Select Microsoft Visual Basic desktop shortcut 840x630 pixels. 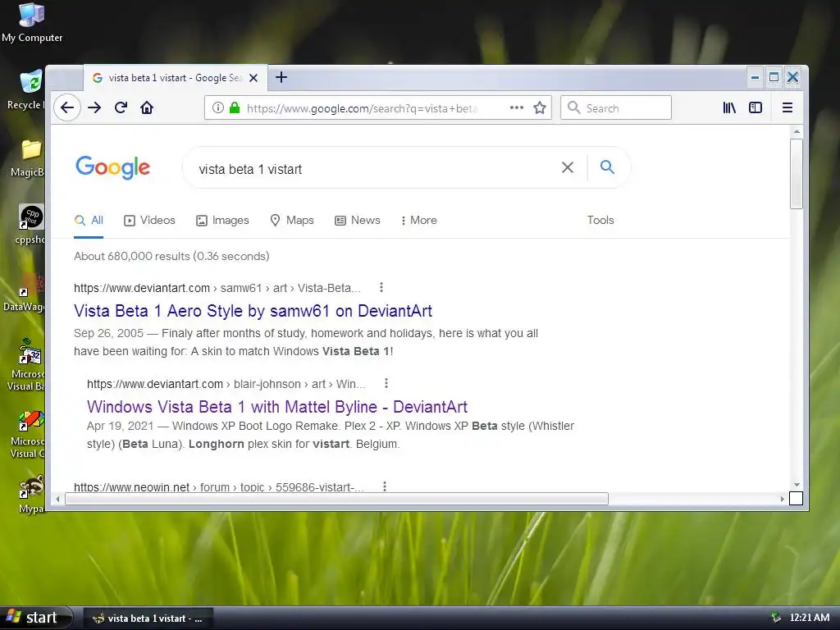pos(28,365)
